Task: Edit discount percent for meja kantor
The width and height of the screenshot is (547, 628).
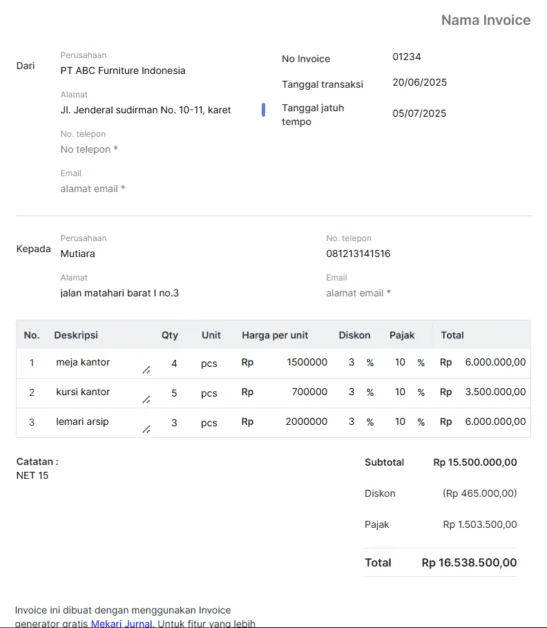Action: click(351, 362)
